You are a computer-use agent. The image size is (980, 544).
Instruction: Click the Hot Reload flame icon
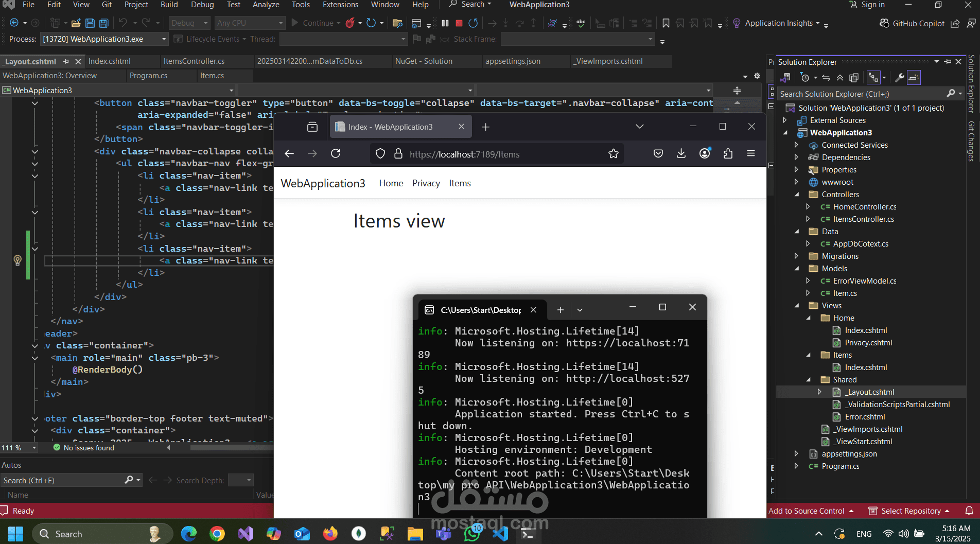pos(351,23)
